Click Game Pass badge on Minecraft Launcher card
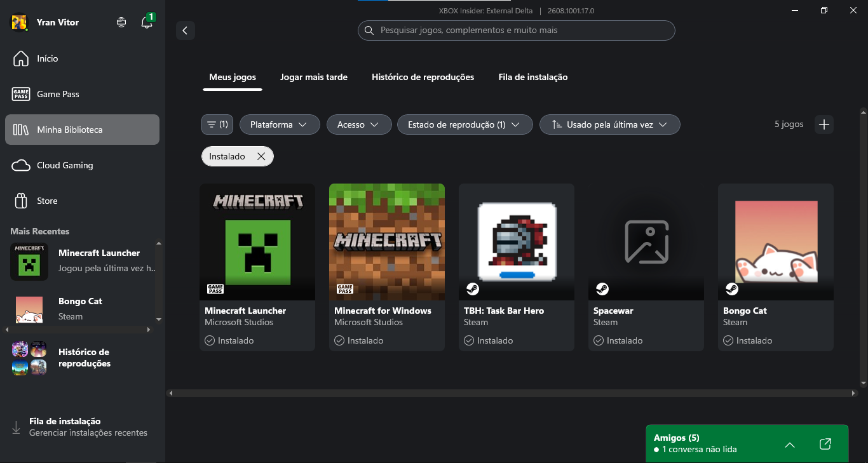This screenshot has height=463, width=868. click(215, 290)
